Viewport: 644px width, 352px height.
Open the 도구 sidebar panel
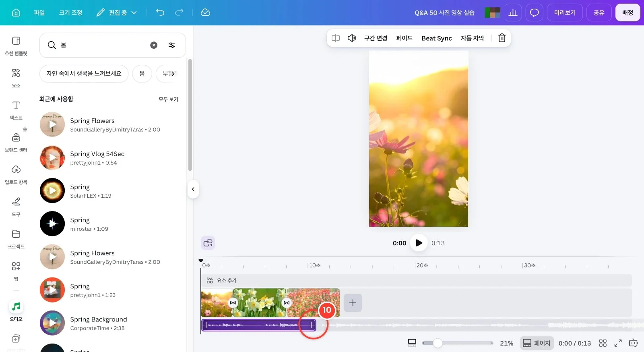16,207
